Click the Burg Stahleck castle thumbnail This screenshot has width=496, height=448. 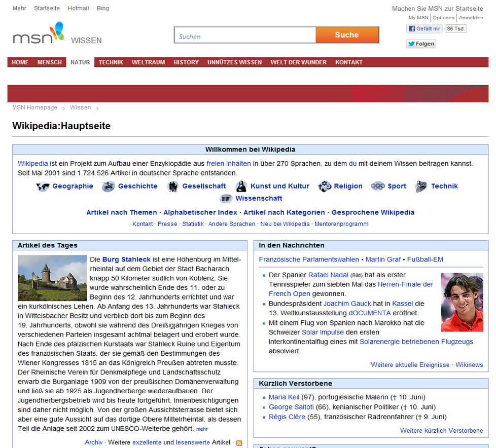[52, 278]
